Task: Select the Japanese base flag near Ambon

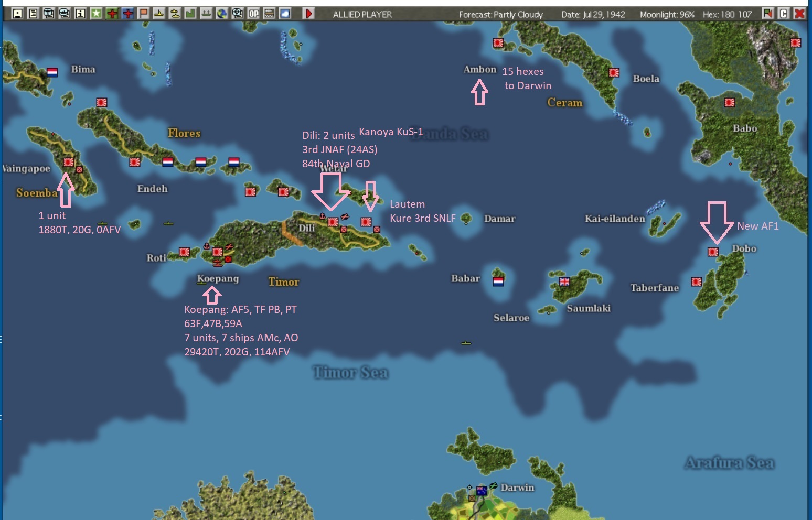Action: click(498, 42)
